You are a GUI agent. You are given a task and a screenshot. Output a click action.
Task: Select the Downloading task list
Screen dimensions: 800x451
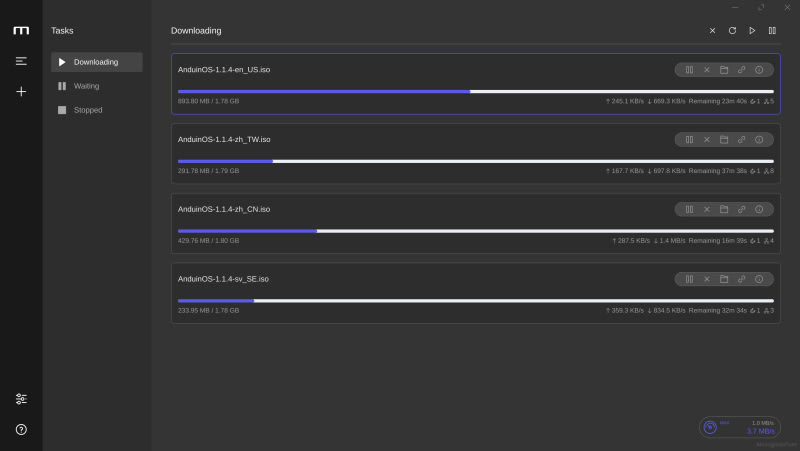(96, 62)
